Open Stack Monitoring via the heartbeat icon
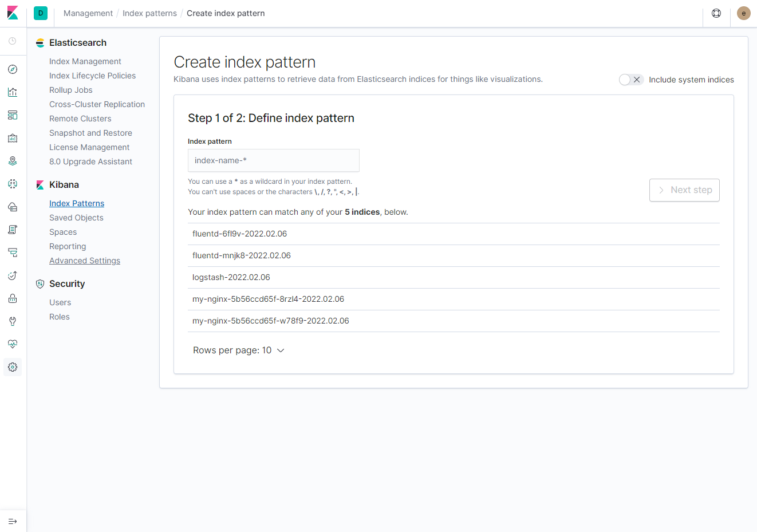 point(13,344)
